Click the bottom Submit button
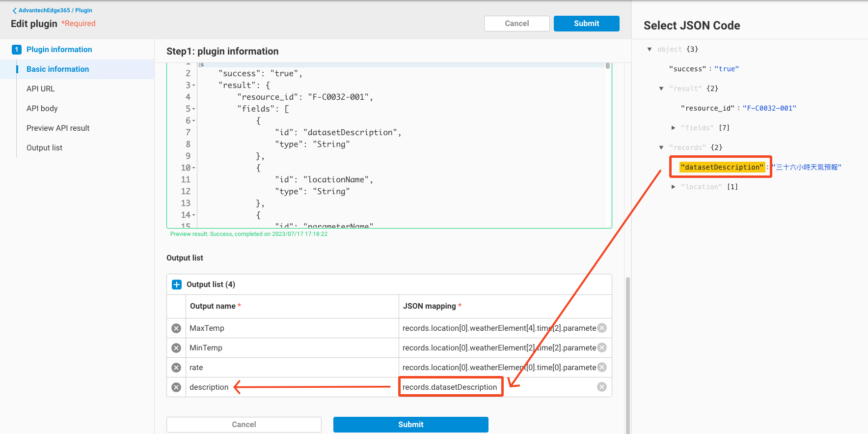This screenshot has height=434, width=868. tap(411, 425)
